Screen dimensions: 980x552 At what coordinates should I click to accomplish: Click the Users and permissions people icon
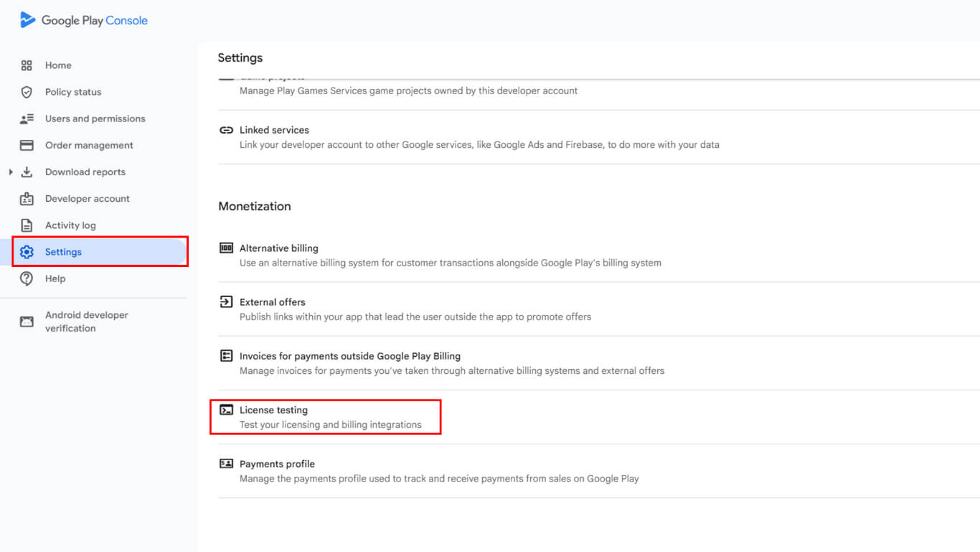(x=27, y=118)
